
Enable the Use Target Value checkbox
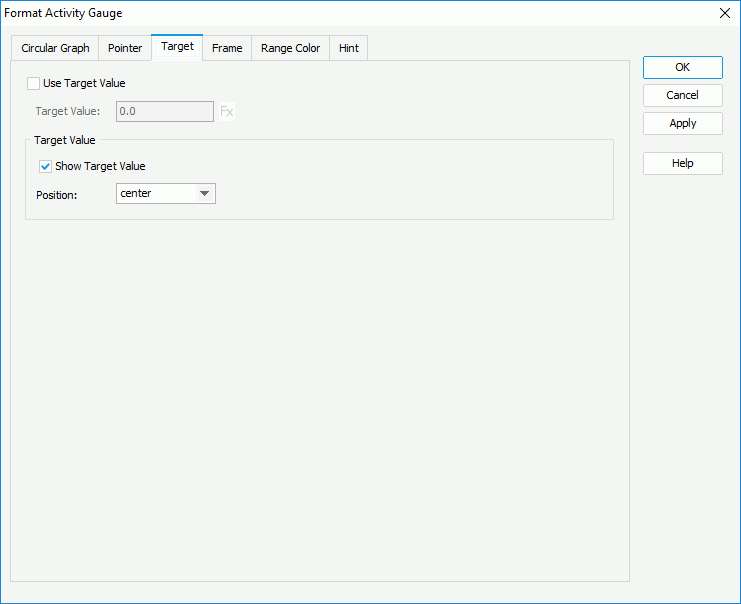[x=34, y=84]
